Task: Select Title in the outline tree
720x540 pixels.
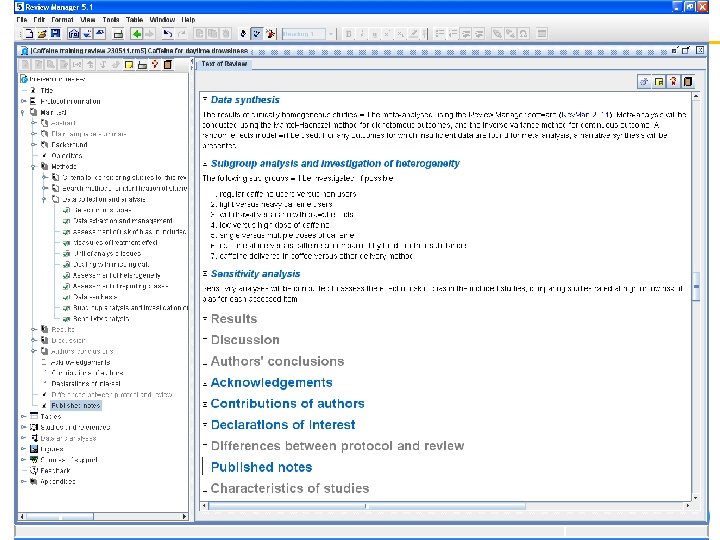Action: 46,90
